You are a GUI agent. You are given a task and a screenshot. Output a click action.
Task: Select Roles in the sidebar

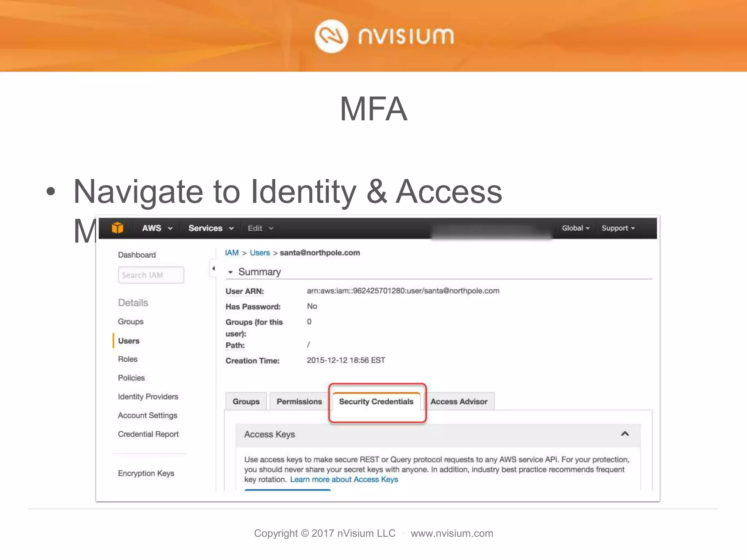pos(128,359)
